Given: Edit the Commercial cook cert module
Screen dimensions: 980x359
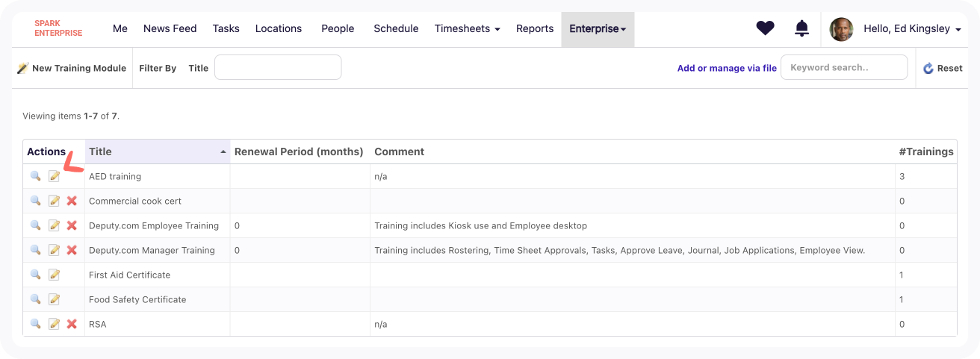Looking at the screenshot, I should [x=54, y=201].
